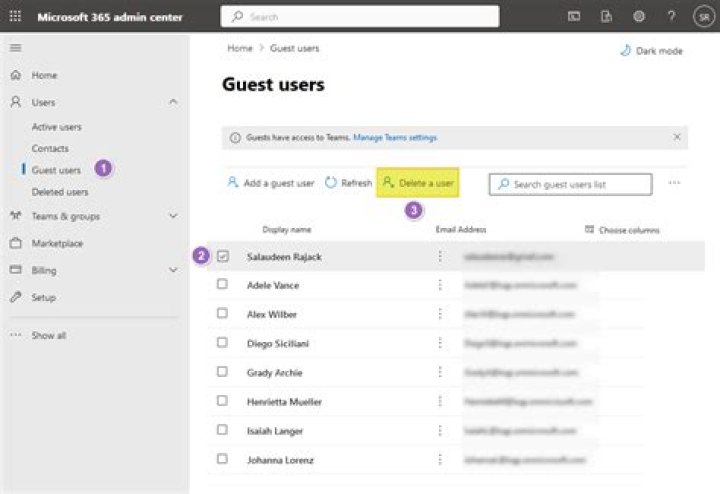Click Search guest users list field
Image resolution: width=720 pixels, height=494 pixels.
(x=570, y=184)
